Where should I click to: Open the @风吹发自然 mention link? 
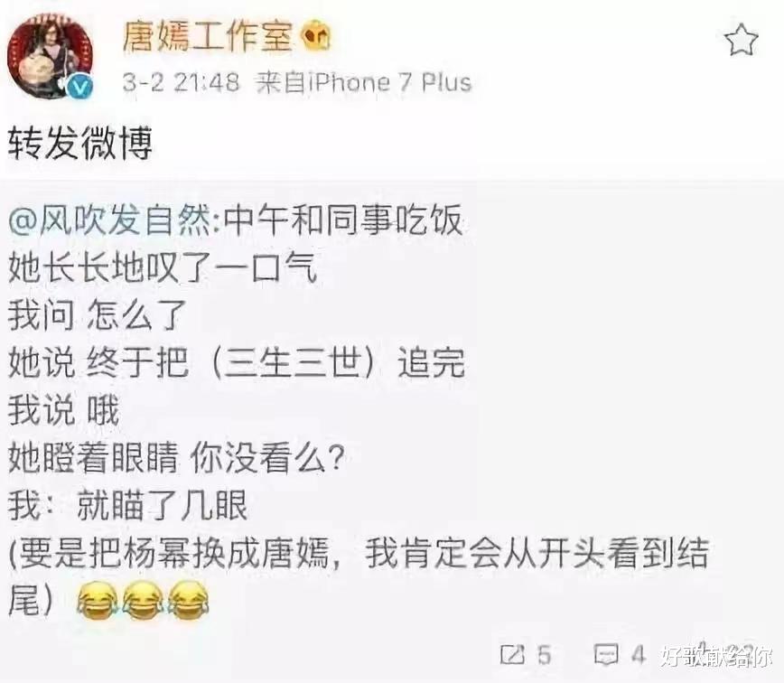[109, 220]
